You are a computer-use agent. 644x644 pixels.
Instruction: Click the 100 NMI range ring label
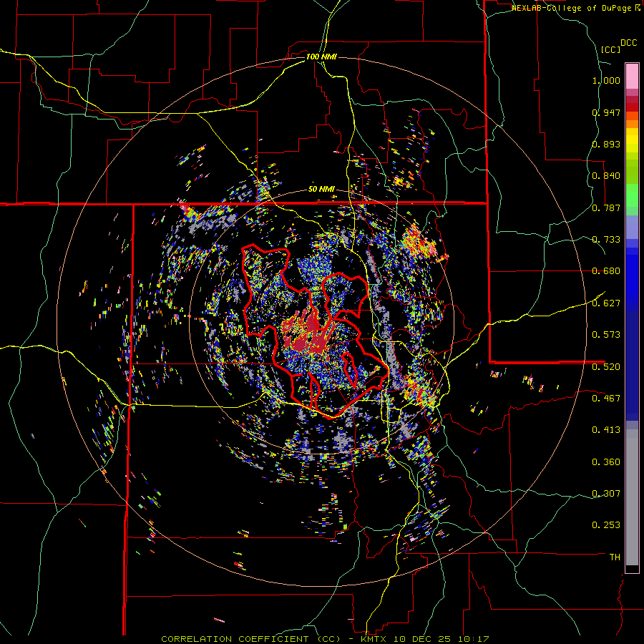click(x=321, y=57)
